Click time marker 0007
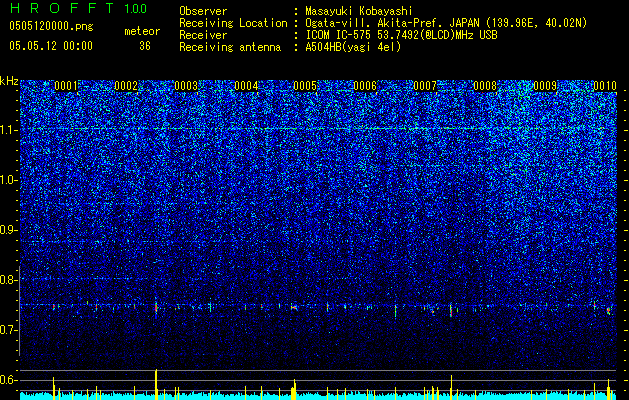This screenshot has width=629, height=400. point(425,86)
